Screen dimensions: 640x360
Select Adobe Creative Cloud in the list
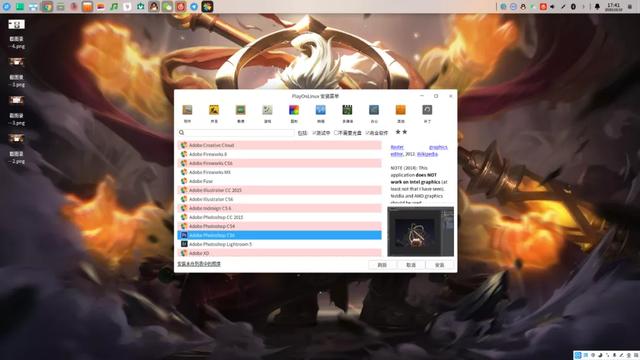pyautogui.click(x=280, y=145)
